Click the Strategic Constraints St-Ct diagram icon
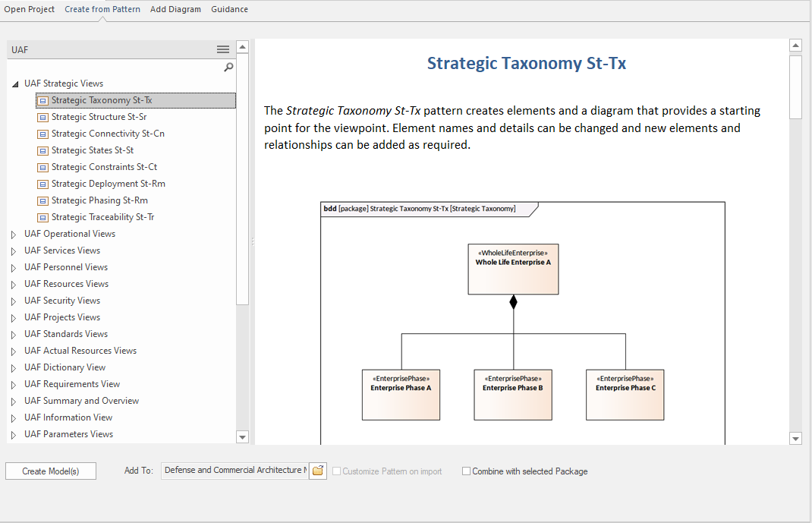 43,167
